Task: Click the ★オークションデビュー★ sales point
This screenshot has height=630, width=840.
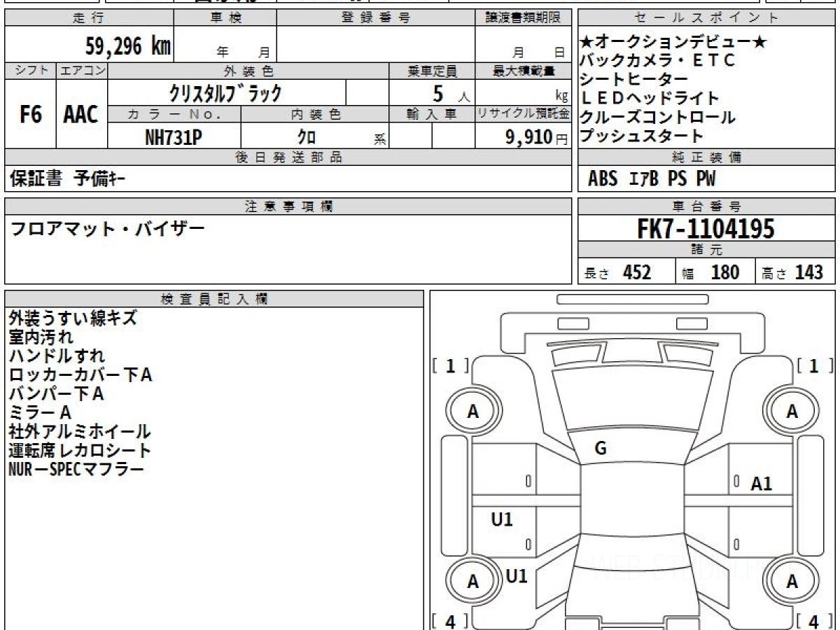Action: [673, 43]
